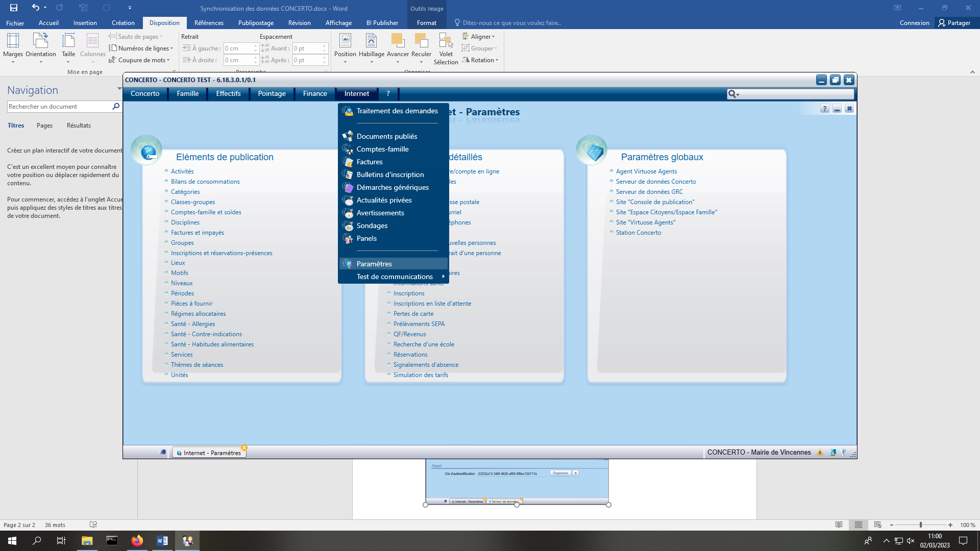
Task: Open the Quick Access Toolbar customize arrow
Action: coord(130,8)
